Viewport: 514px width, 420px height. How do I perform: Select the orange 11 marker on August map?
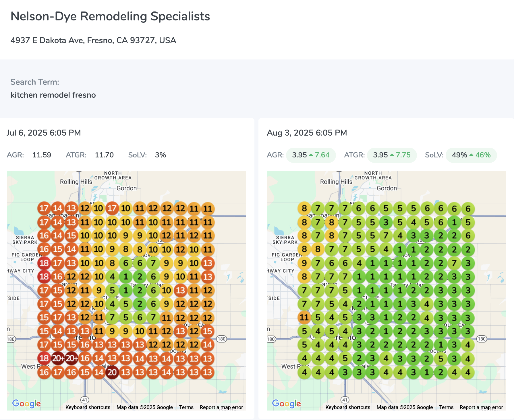pos(304,317)
